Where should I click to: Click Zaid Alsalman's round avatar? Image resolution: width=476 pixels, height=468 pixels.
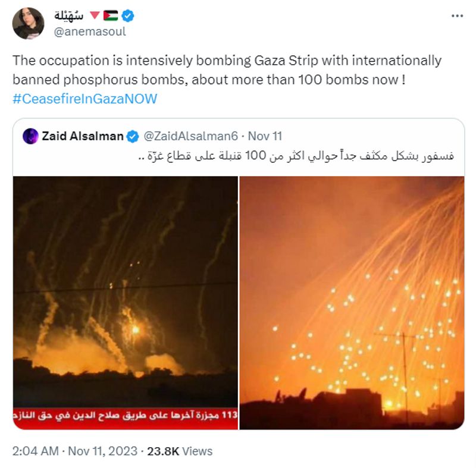30,136
